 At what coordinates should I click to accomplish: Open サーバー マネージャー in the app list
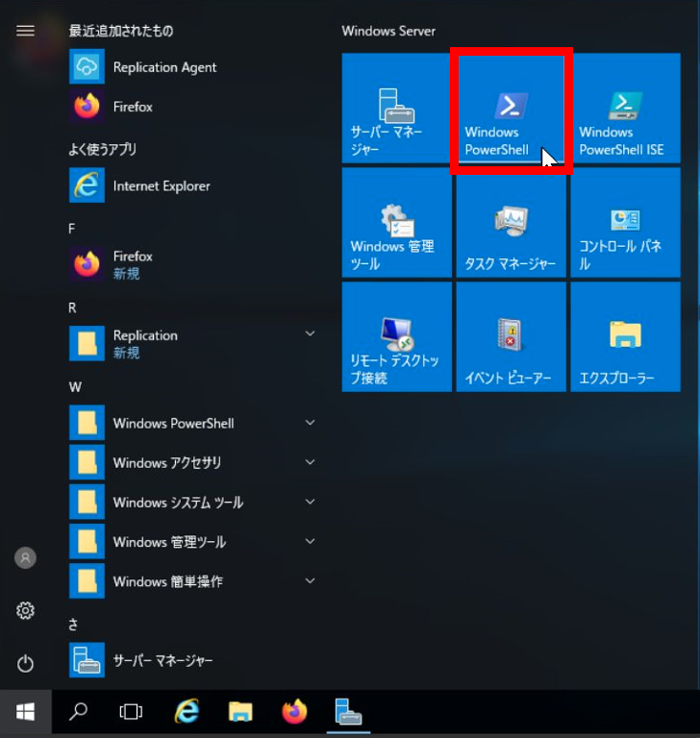pos(193,660)
